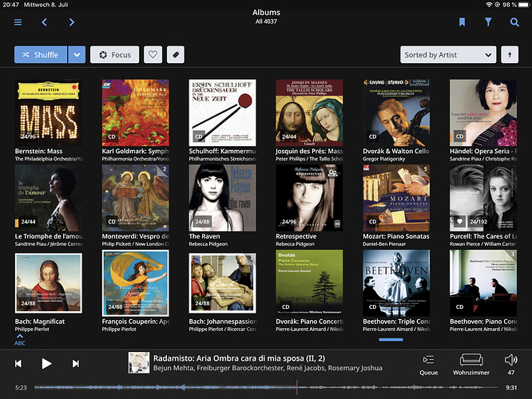This screenshot has width=532, height=399.
Task: Open the Bernstein: Mass album cover
Action: [x=49, y=113]
